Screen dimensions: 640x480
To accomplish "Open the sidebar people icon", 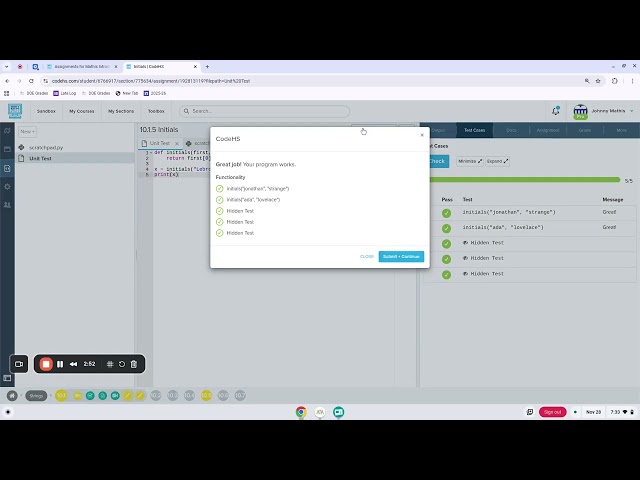I will pos(7,205).
